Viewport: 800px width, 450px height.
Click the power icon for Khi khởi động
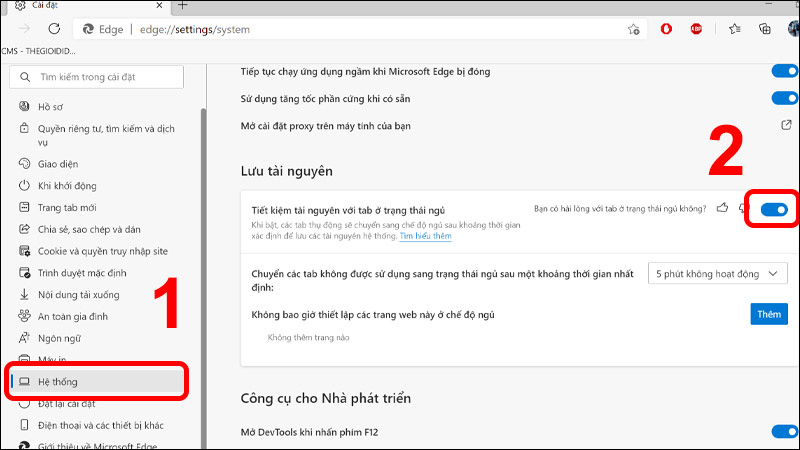pyautogui.click(x=24, y=185)
